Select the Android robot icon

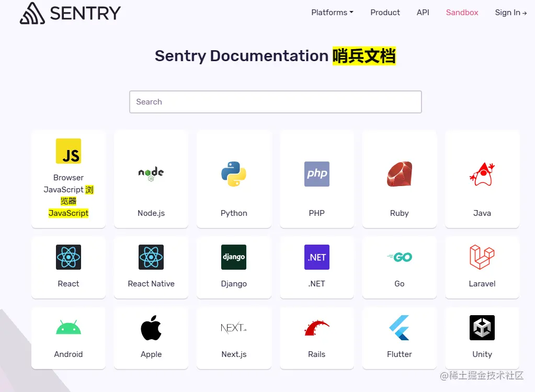point(68,327)
